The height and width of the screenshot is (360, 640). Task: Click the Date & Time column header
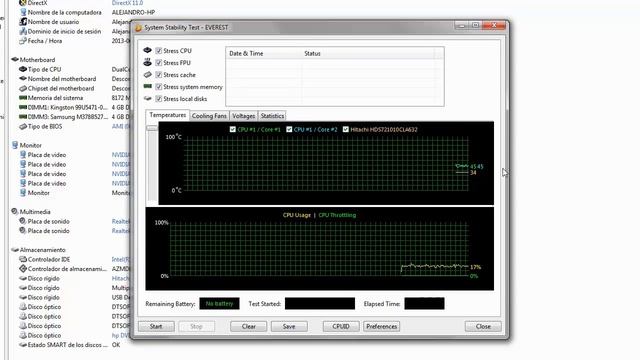[x=263, y=53]
